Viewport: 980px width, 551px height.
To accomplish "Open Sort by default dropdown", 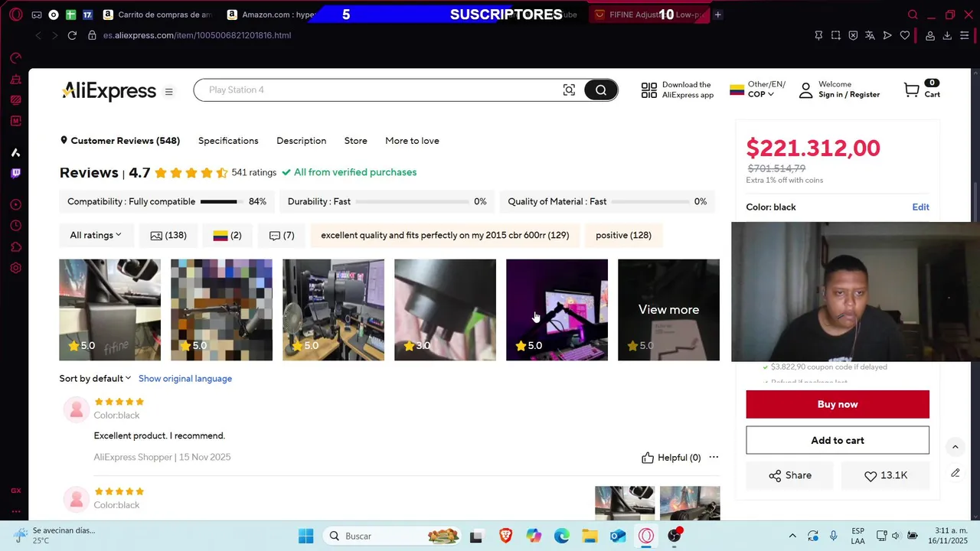I will pos(95,378).
